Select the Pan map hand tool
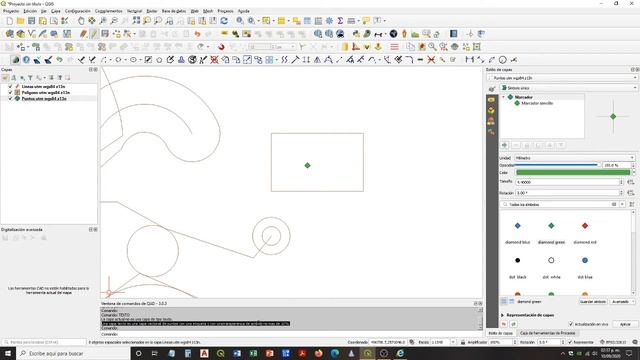 pyautogui.click(x=81, y=21)
